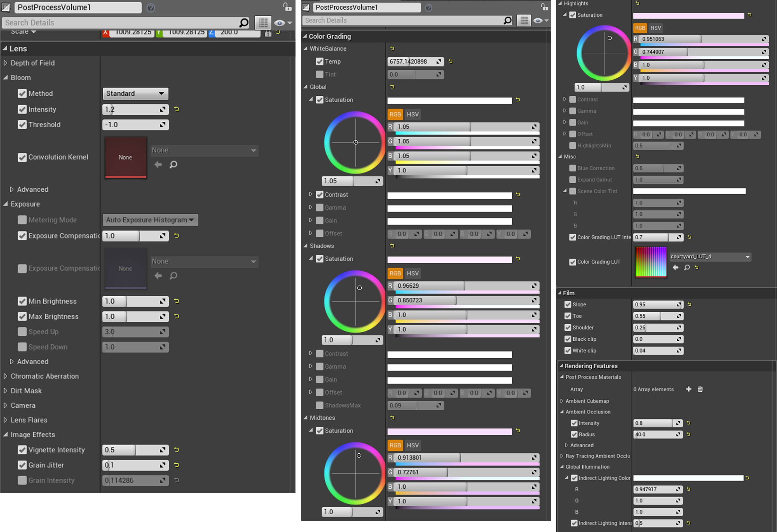Viewport: 777px width, 532px height.
Task: Open the Bloom Method Standard dropdown
Action: pos(135,93)
